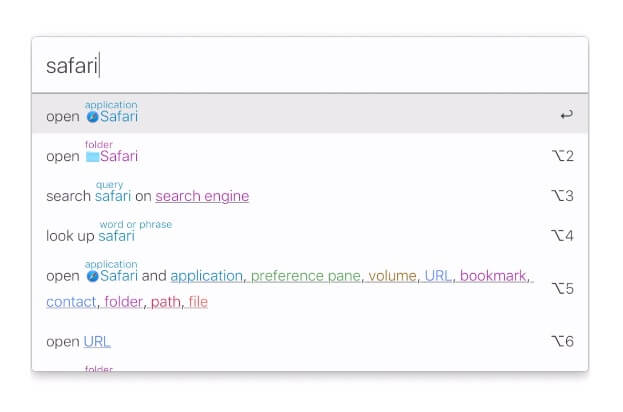This screenshot has height=412, width=623.
Task: Click the 'word or phrase' label
Action: click(136, 224)
